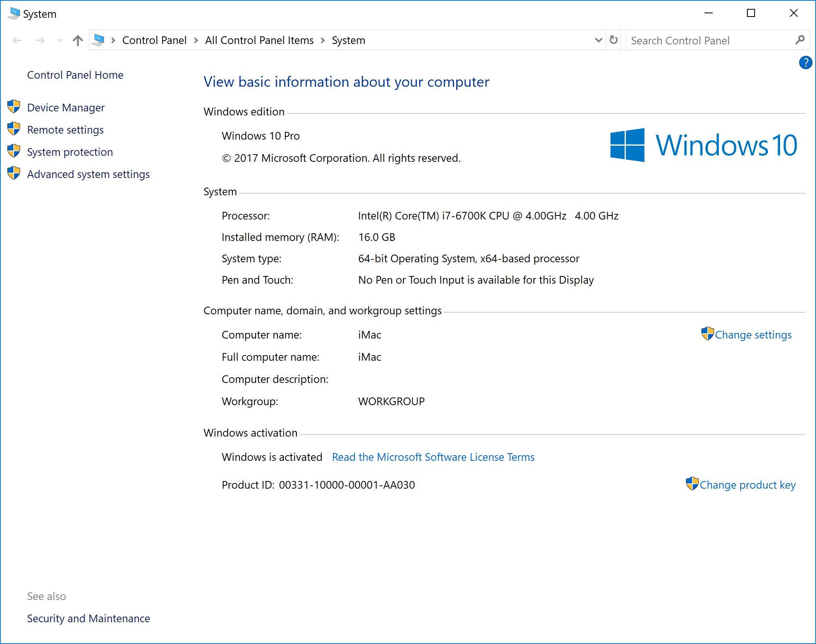This screenshot has height=644, width=816.
Task: Expand the chevron after All Control Panel Items
Action: 323,40
